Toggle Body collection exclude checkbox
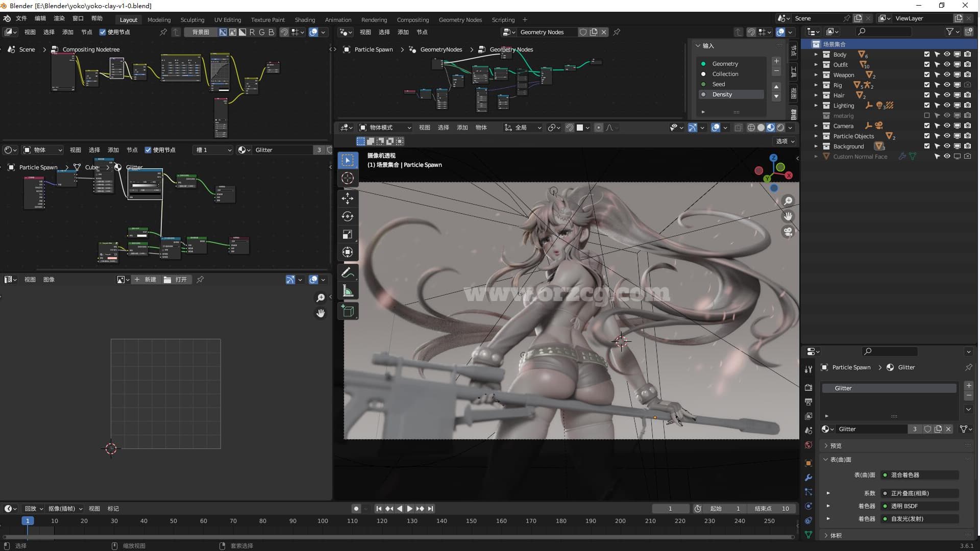Image resolution: width=980 pixels, height=551 pixels. tap(927, 54)
